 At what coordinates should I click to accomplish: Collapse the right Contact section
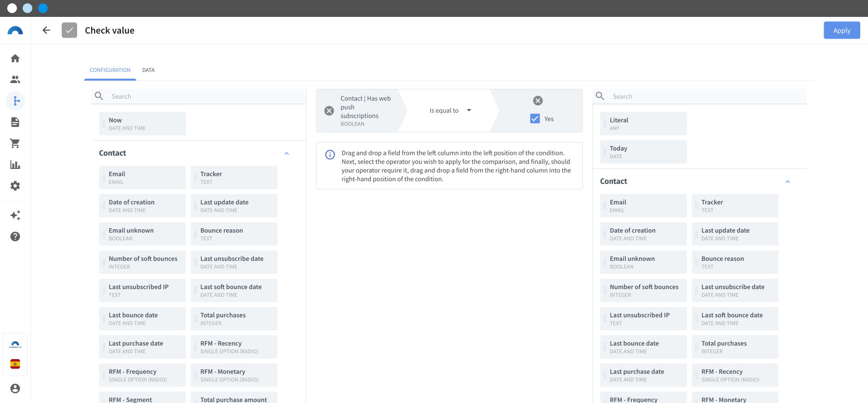click(x=788, y=182)
